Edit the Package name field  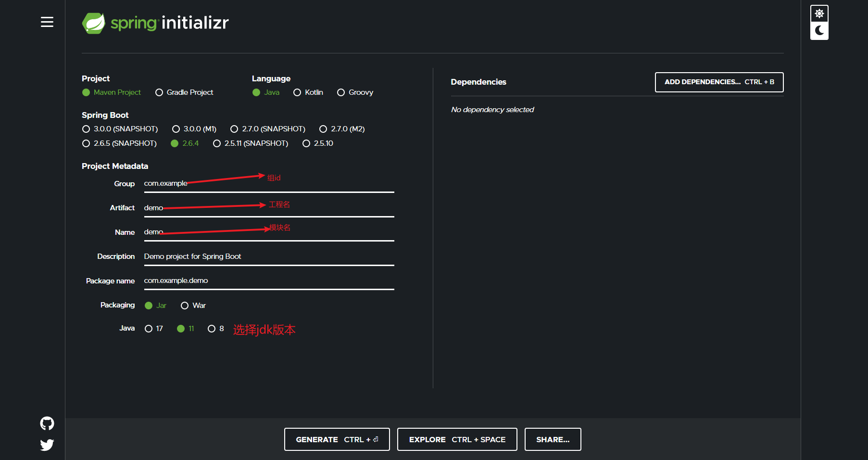269,281
